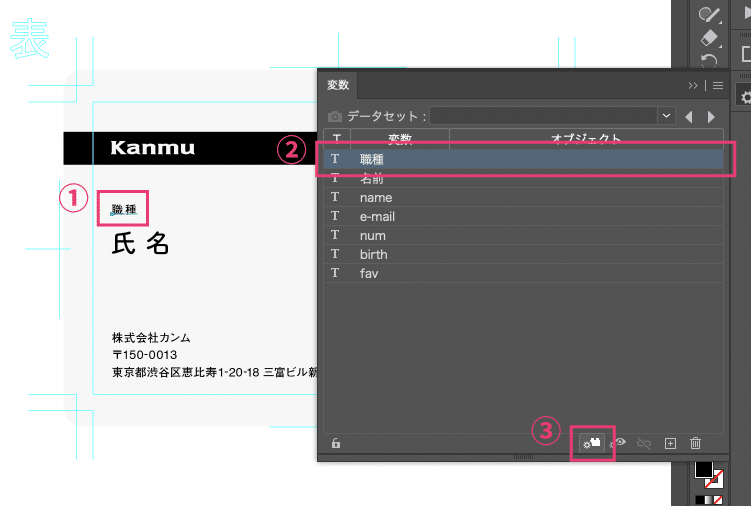The image size is (751, 506).
Task: Open the 変数 panel hamburger menu
Action: pos(717,85)
